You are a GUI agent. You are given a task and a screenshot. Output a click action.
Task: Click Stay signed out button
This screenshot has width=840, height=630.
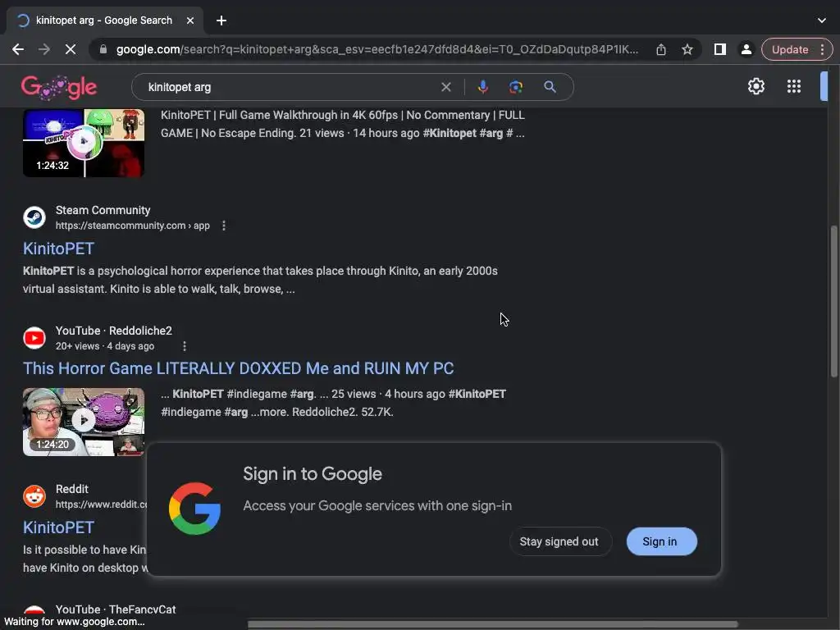[559, 541]
